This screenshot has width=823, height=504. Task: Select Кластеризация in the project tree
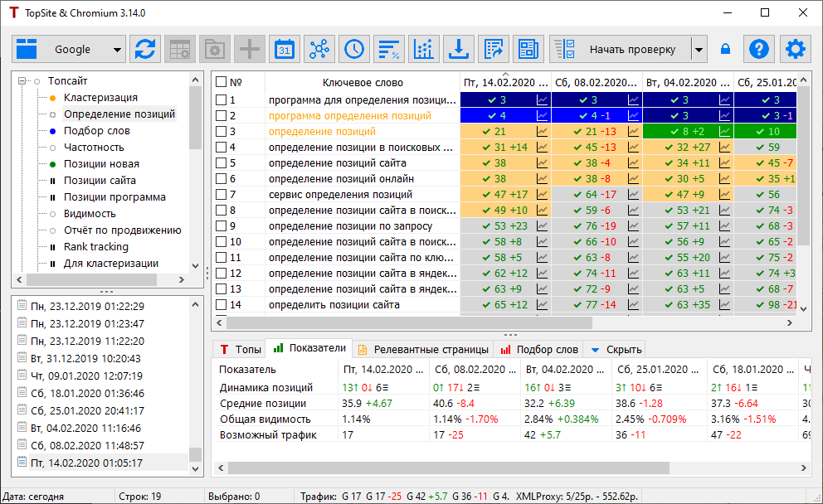[x=100, y=98]
